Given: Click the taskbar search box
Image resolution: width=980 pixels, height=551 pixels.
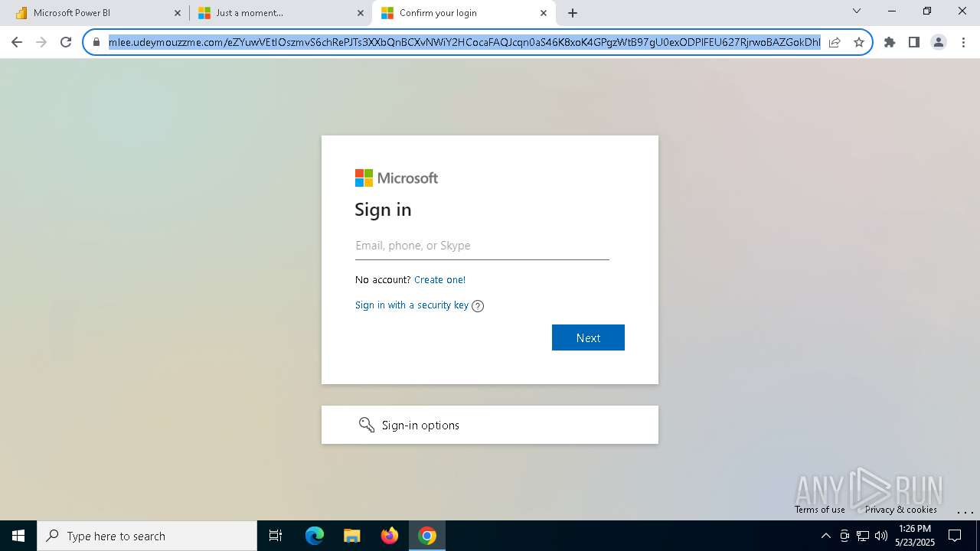Looking at the screenshot, I should coord(147,536).
